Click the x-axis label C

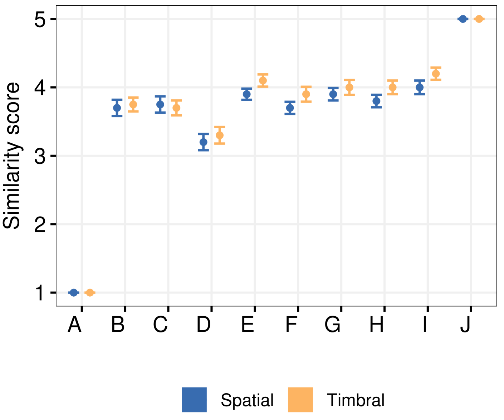pos(160,325)
